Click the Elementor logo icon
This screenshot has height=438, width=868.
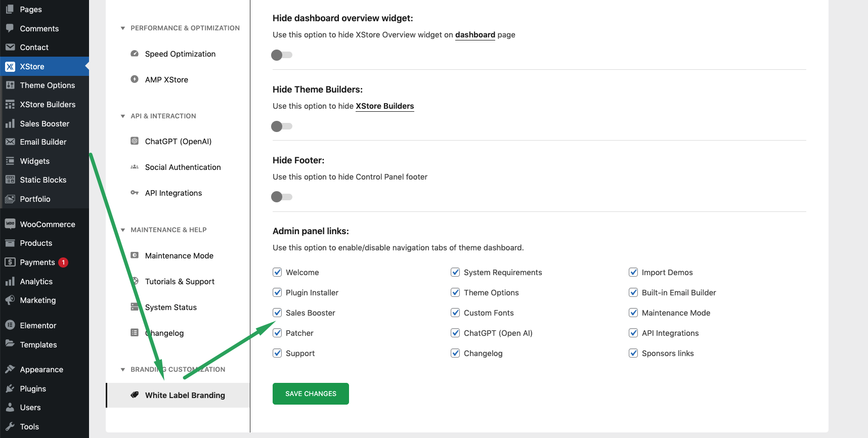click(x=10, y=325)
